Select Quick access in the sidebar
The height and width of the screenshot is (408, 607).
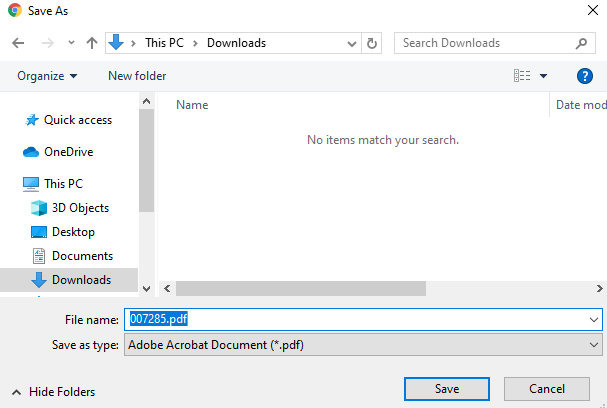(78, 120)
